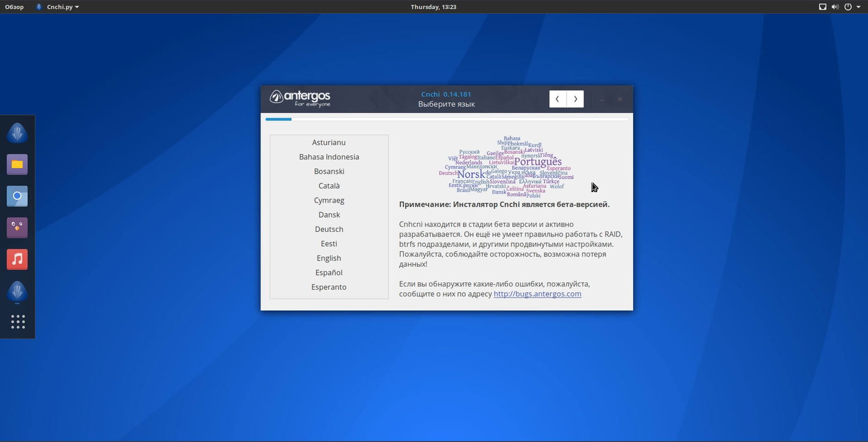Select Bahasa Indonesia language
The width and height of the screenshot is (868, 442).
point(329,157)
